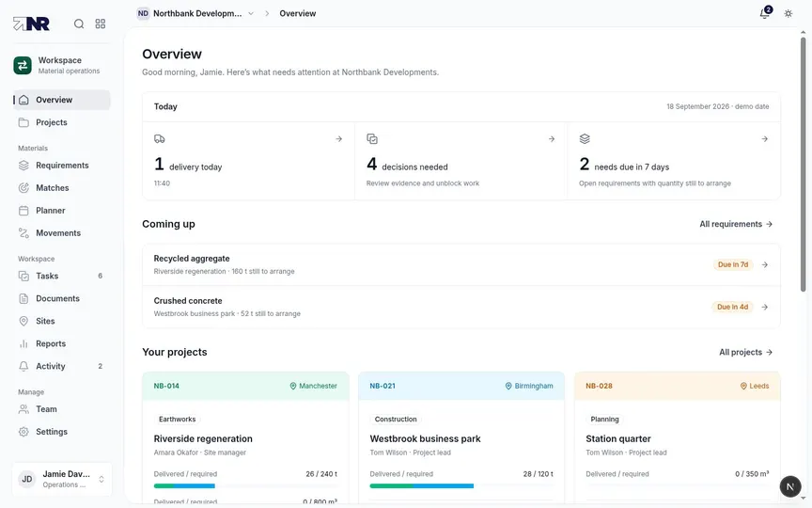The height and width of the screenshot is (508, 812).
Task: Click the Documents file icon
Action: (x=23, y=298)
